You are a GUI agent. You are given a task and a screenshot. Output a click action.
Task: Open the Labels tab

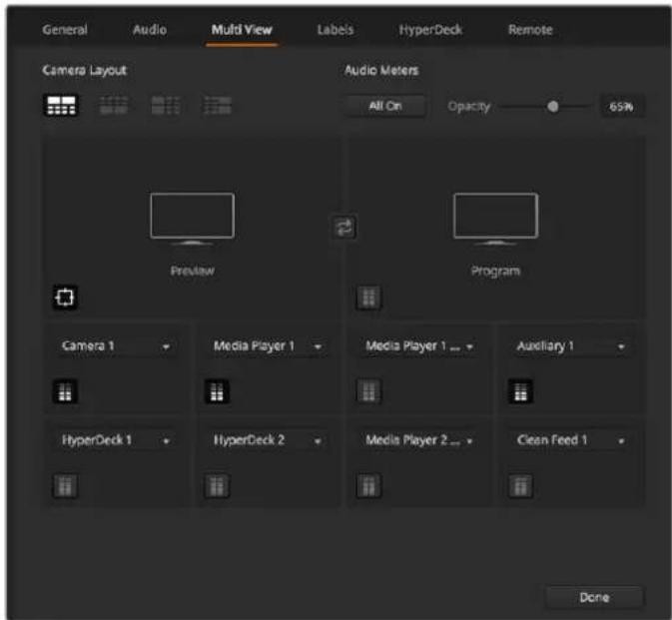[x=336, y=30]
